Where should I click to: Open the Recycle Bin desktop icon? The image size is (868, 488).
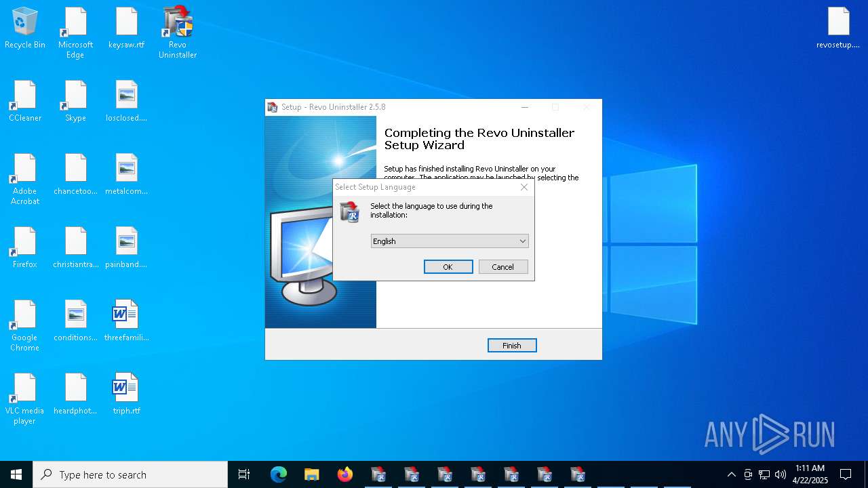click(25, 28)
